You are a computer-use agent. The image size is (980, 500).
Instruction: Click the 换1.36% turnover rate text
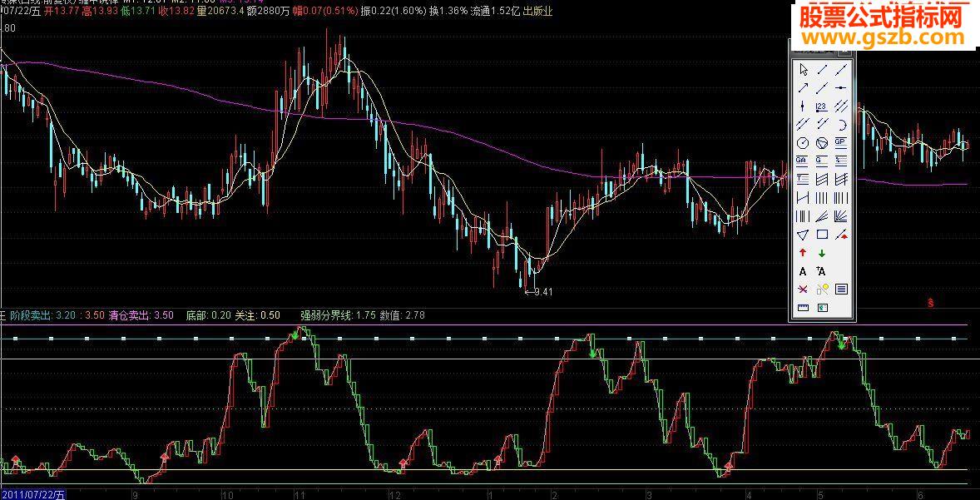click(448, 11)
